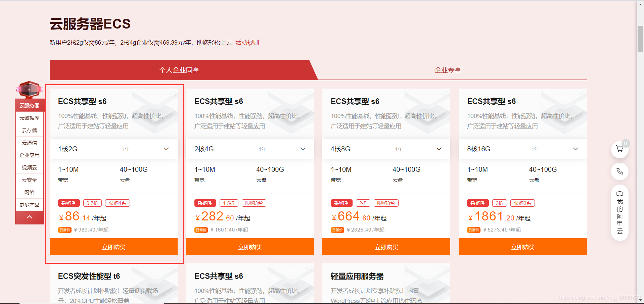This screenshot has width=644, height=304.
Task: Select 云数据库 in side menu
Action: [x=30, y=118]
